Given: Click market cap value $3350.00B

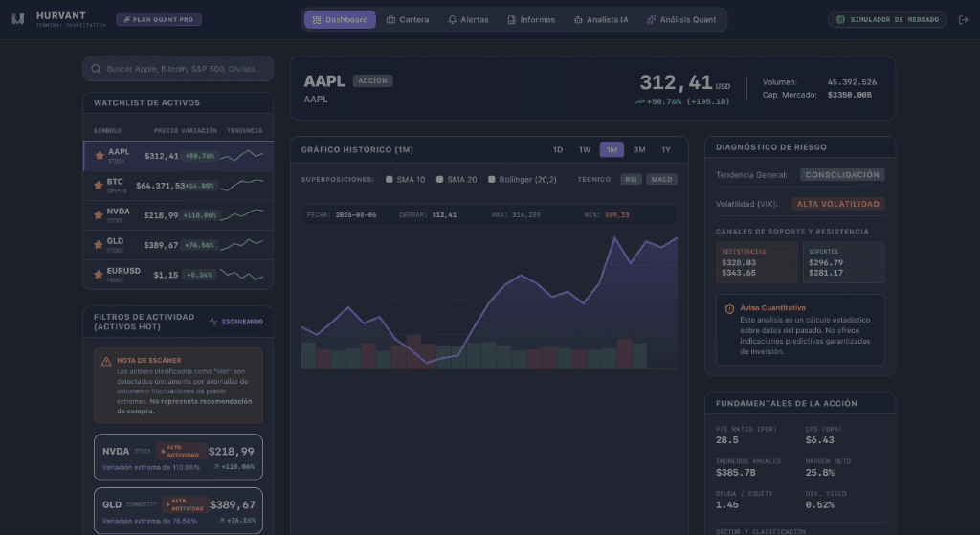Looking at the screenshot, I should click(850, 95).
